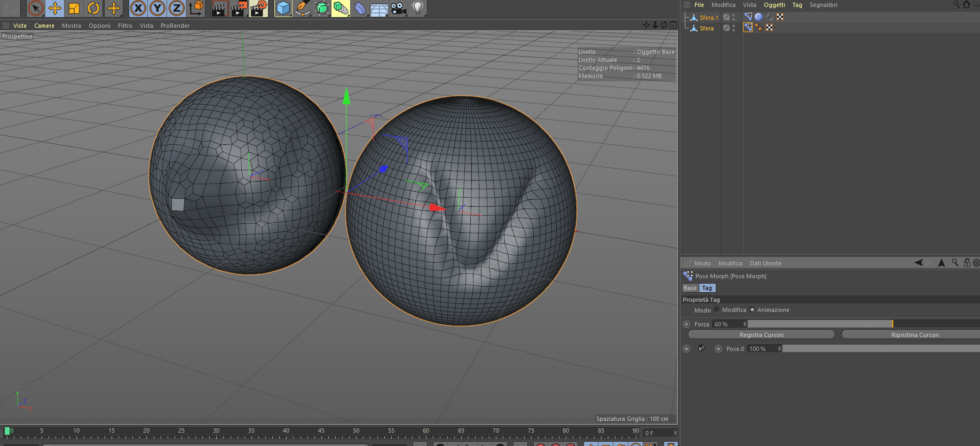Click the Pose.0 percentage stepper arrows
Image resolution: width=980 pixels, height=446 pixels.
tap(779, 349)
